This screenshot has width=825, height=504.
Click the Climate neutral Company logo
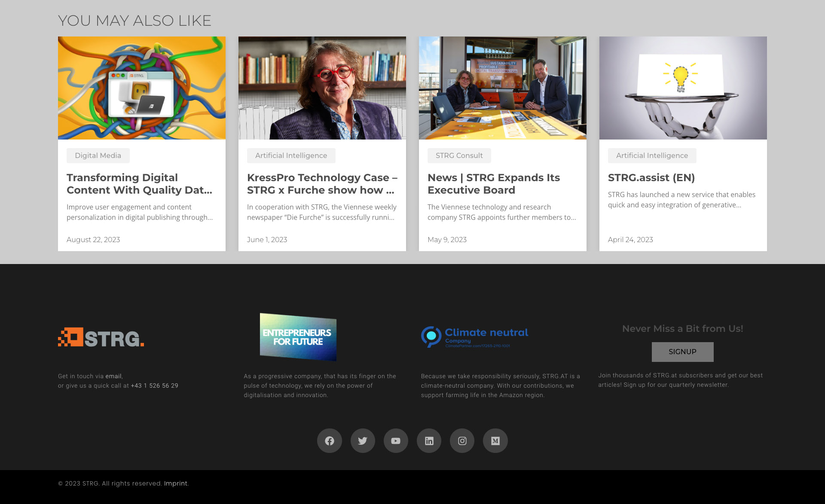(475, 337)
